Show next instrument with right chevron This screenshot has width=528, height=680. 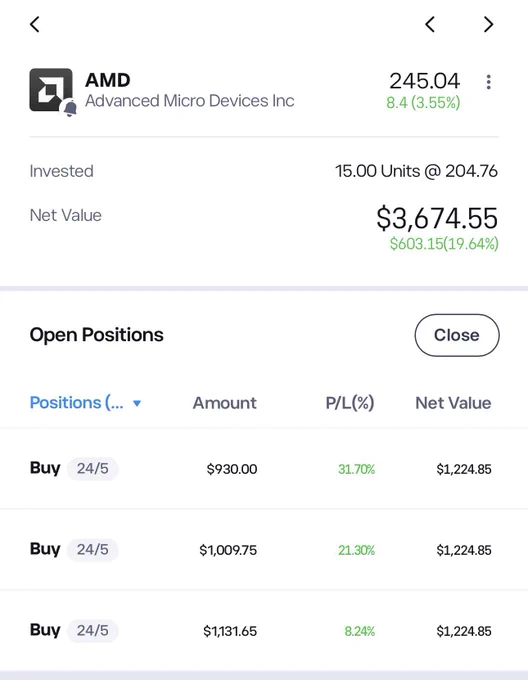coord(489,24)
